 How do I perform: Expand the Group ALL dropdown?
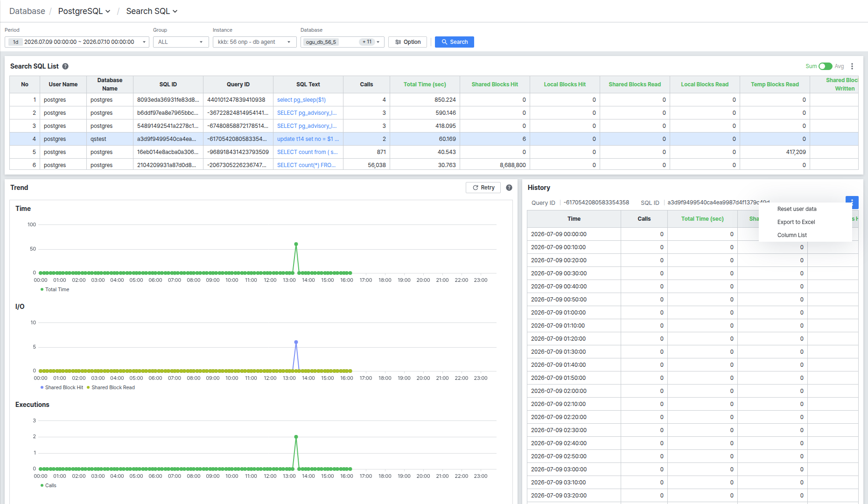pyautogui.click(x=181, y=42)
